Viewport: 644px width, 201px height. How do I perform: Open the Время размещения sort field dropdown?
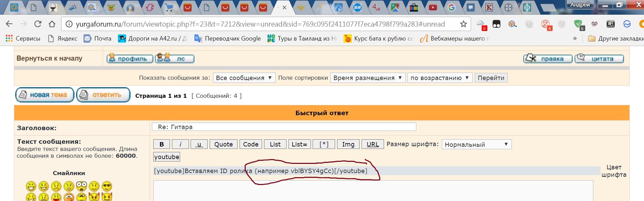367,78
